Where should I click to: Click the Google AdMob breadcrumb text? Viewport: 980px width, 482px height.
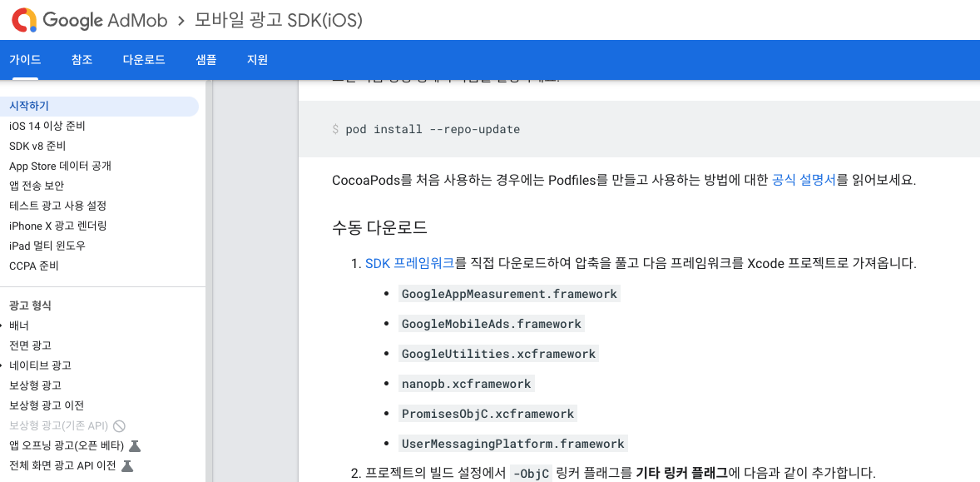(x=105, y=21)
